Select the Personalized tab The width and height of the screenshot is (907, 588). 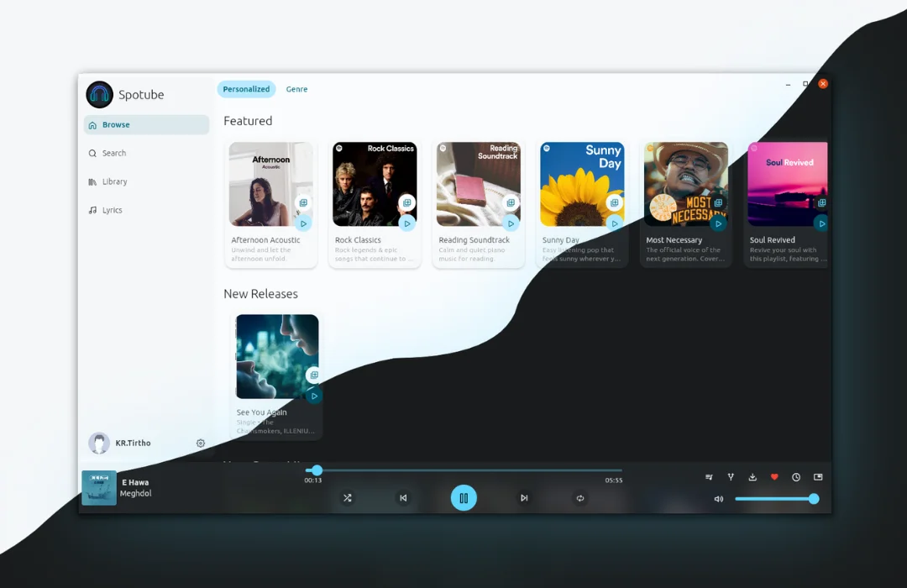pyautogui.click(x=246, y=89)
